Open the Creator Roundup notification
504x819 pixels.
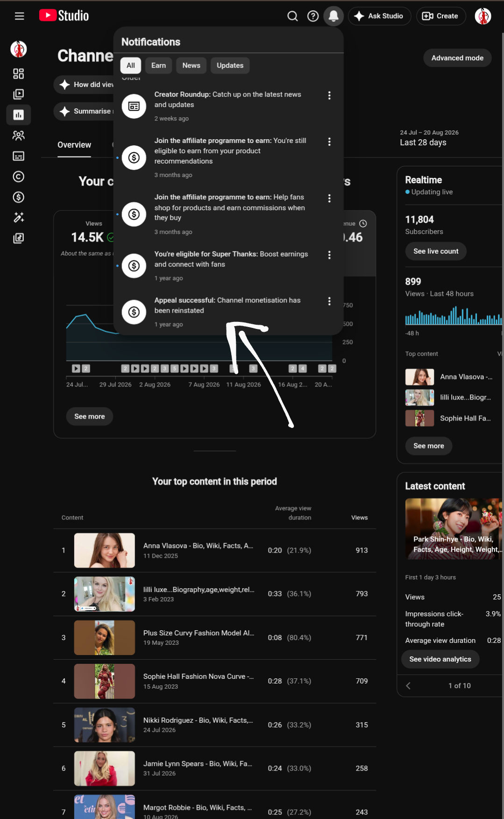coord(228,106)
